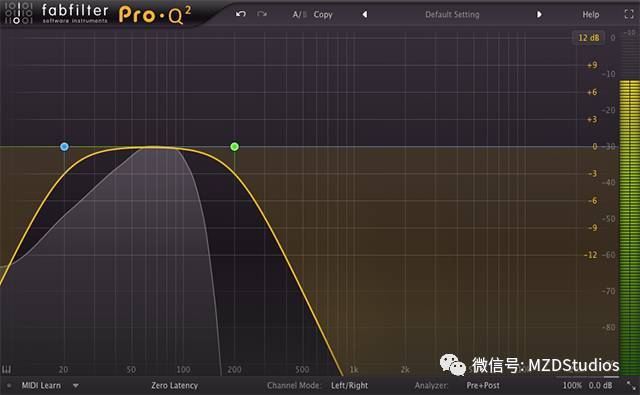The height and width of the screenshot is (395, 640).
Task: Toggle the A/B comparison button
Action: pos(299,15)
